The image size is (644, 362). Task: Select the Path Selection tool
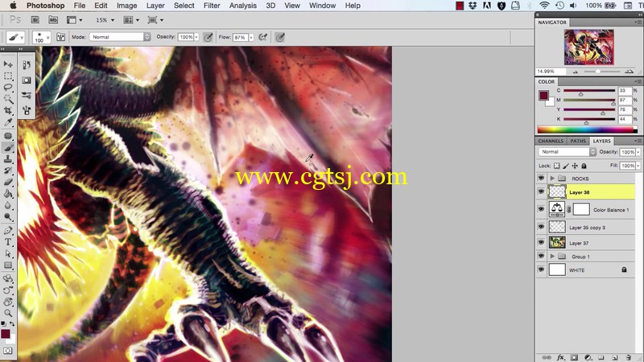pyautogui.click(x=8, y=253)
